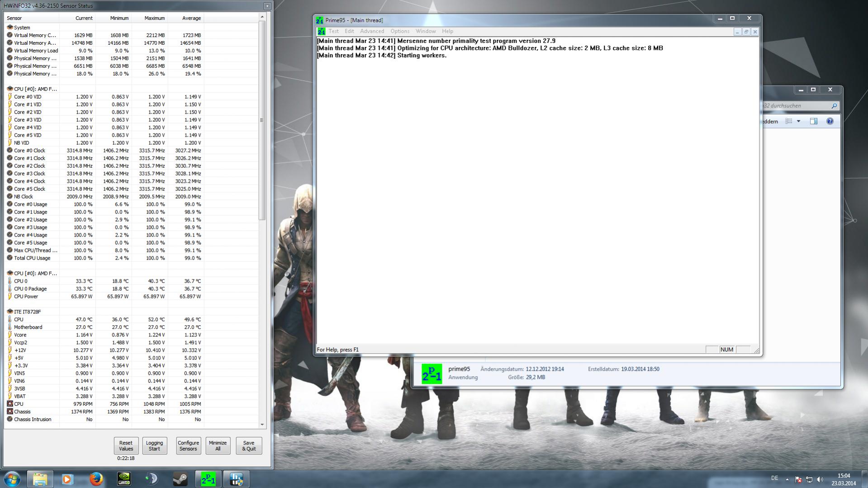The height and width of the screenshot is (488, 868).
Task: Click the Current column header
Action: pos(77,18)
